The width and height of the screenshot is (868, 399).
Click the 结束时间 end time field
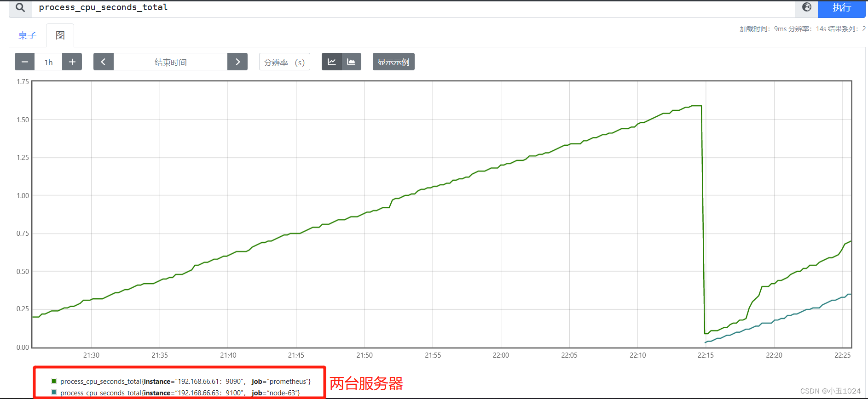click(171, 62)
